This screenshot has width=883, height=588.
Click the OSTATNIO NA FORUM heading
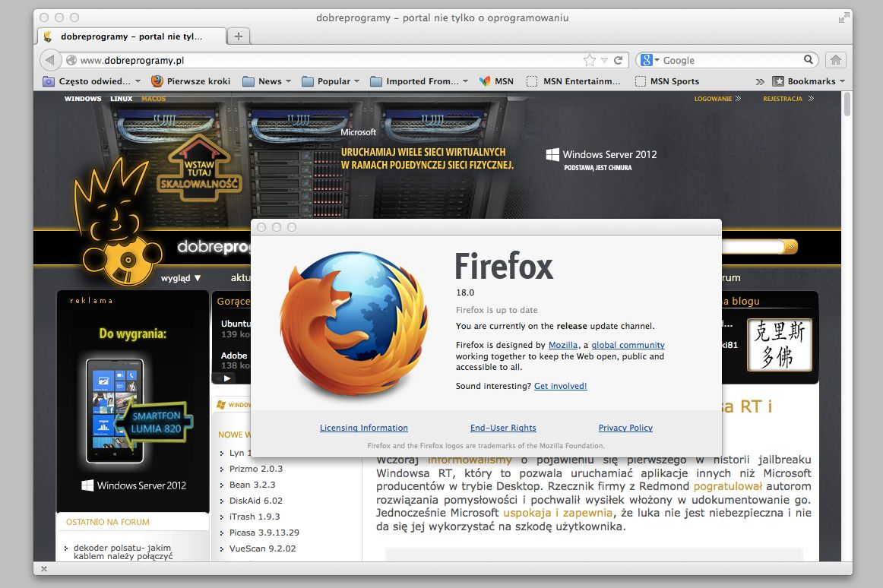(x=108, y=522)
